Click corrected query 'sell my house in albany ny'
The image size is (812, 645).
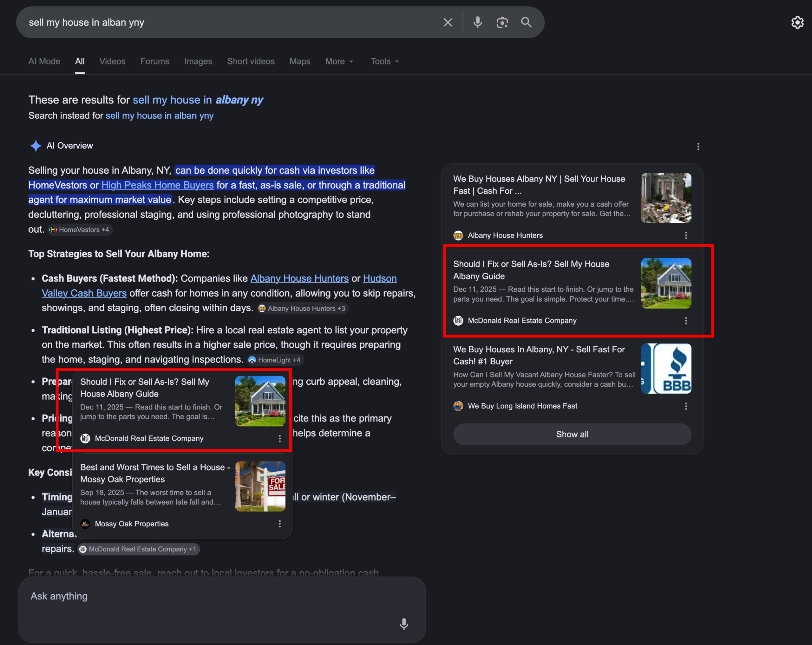[198, 100]
